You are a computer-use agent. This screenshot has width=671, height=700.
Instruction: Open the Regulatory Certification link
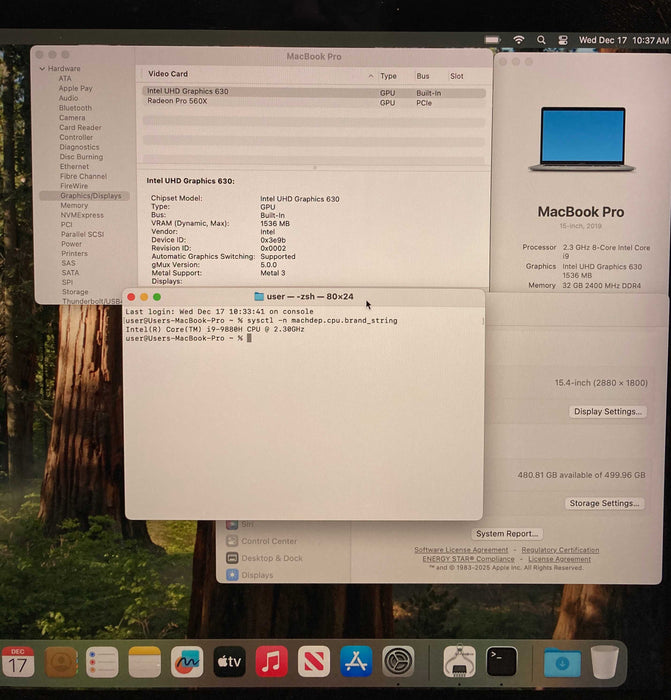[x=560, y=550]
